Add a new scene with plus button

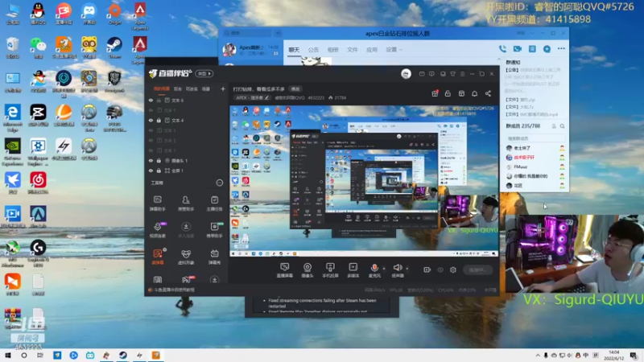pyautogui.click(x=223, y=88)
